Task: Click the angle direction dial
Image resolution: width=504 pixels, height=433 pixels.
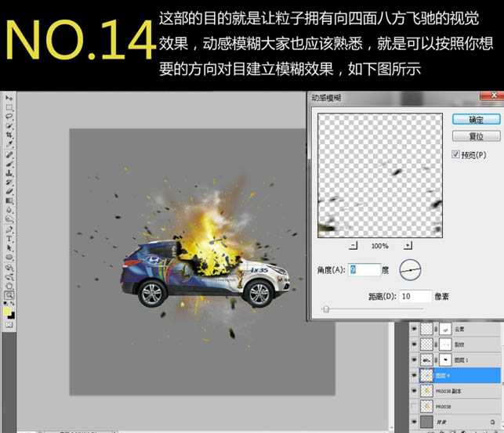Action: [410, 270]
